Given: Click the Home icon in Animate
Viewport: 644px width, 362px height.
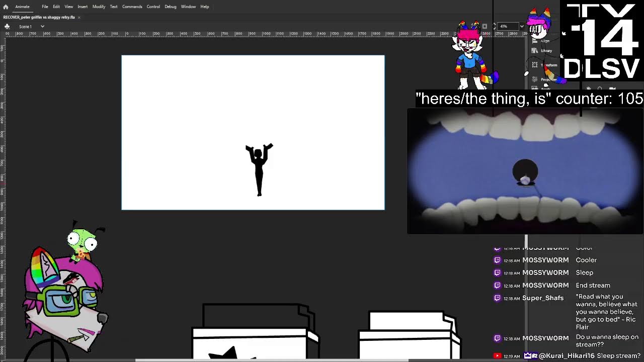Looking at the screenshot, I should pos(6,7).
